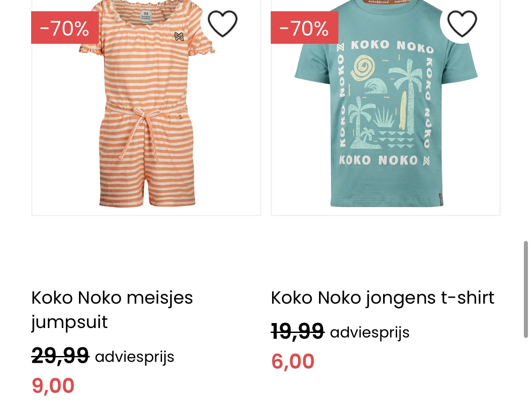The width and height of the screenshot is (532, 402).
Task: Open the Koko Noko jongens t-shirt title link
Action: (382, 298)
